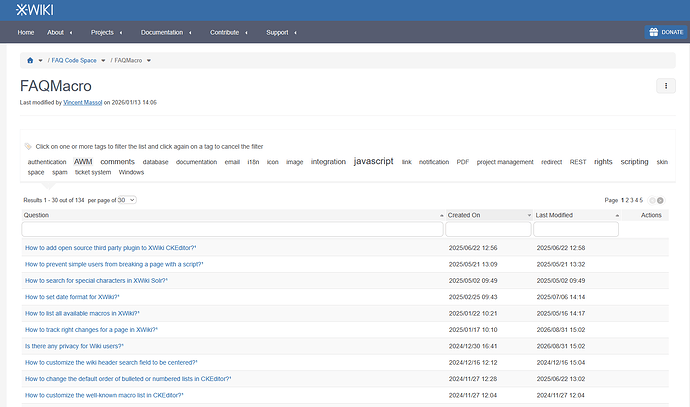Expand the About menu arrow

[x=71, y=33]
